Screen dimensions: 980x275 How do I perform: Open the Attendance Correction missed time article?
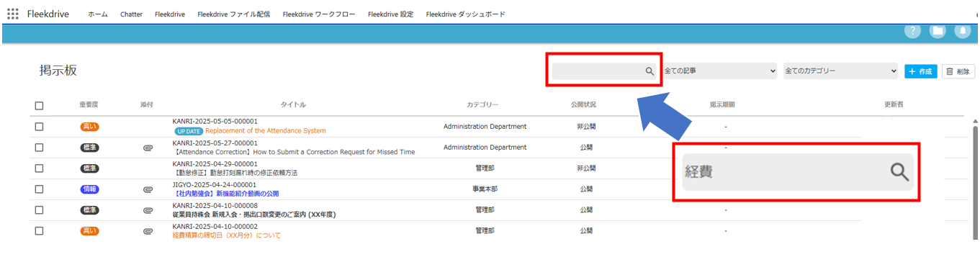[294, 152]
